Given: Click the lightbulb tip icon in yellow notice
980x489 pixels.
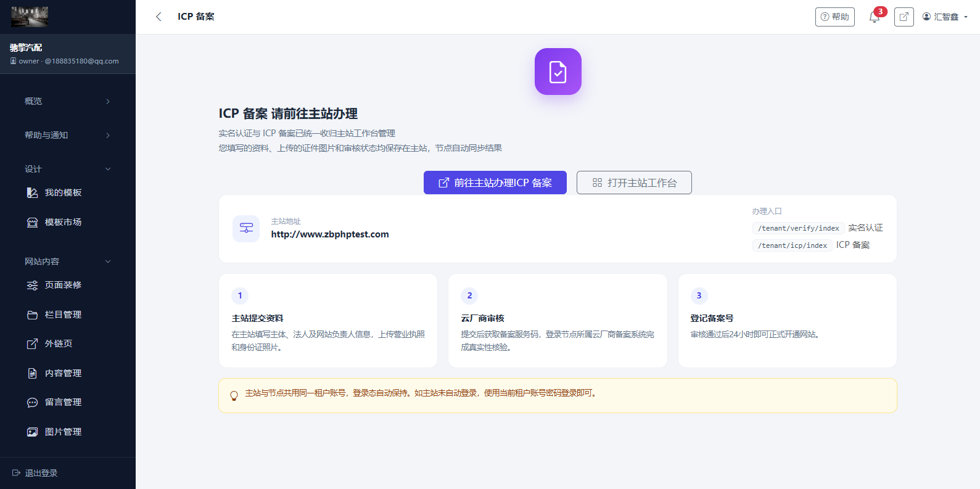Looking at the screenshot, I should click(234, 396).
